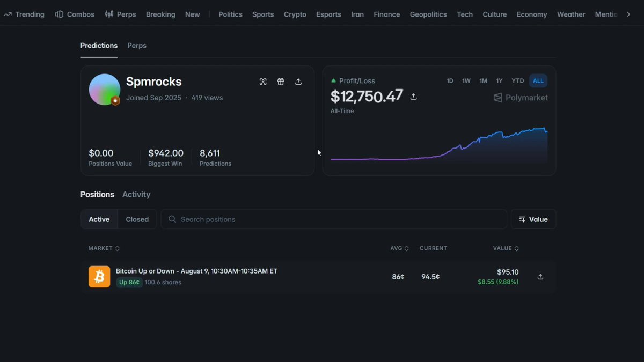This screenshot has width=644, height=362.
Task: Click the Bitcoin market logo icon
Action: pyautogui.click(x=99, y=277)
